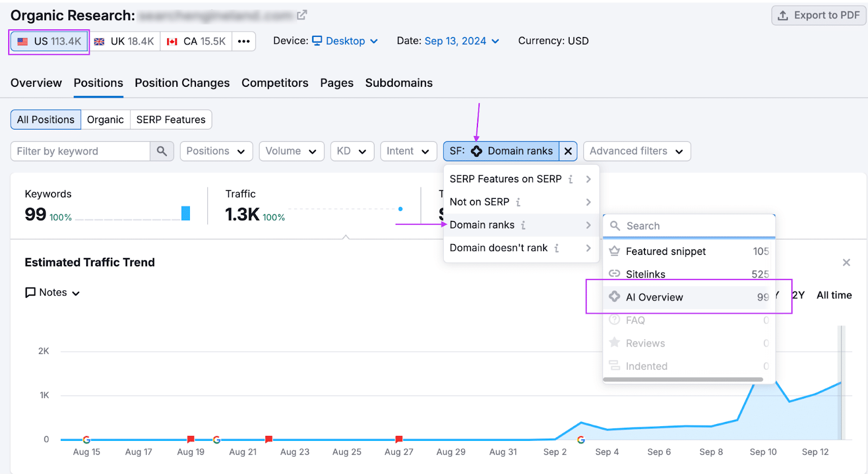
Task: Click the Filter by keyword input field
Action: click(80, 151)
